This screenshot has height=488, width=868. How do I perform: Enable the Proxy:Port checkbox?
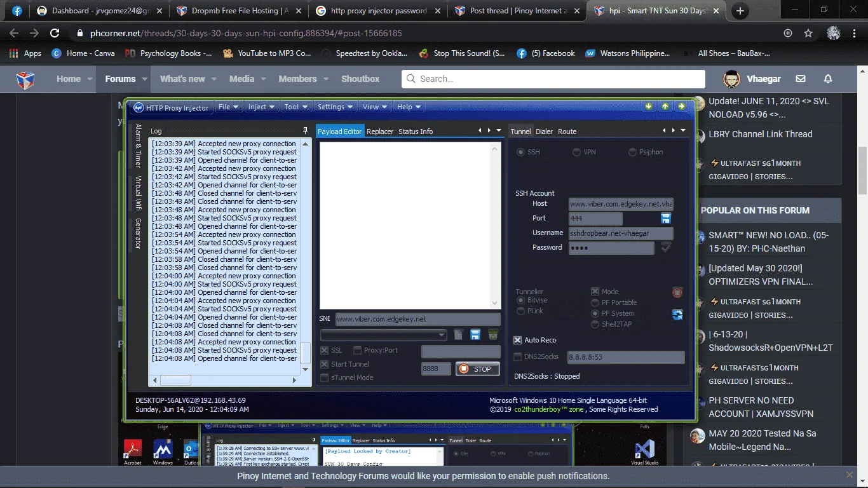pos(357,350)
